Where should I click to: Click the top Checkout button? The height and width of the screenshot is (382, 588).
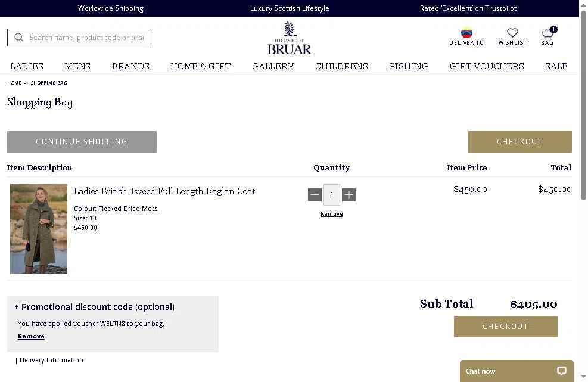(x=519, y=142)
